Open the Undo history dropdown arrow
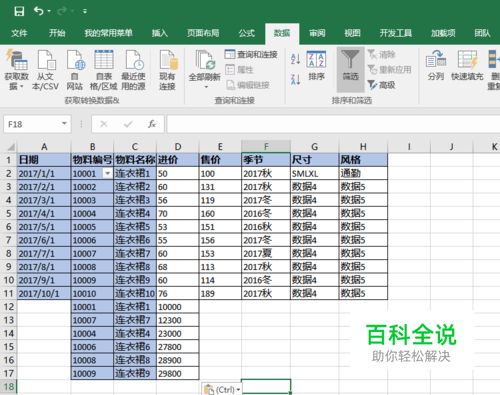Screen dimensions: 500x395 tap(49, 11)
